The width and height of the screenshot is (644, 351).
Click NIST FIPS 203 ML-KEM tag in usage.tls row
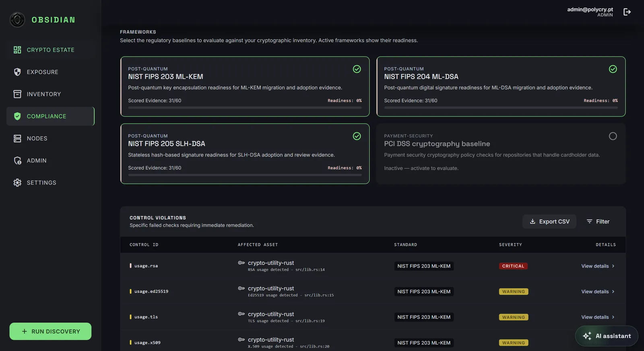coord(424,317)
